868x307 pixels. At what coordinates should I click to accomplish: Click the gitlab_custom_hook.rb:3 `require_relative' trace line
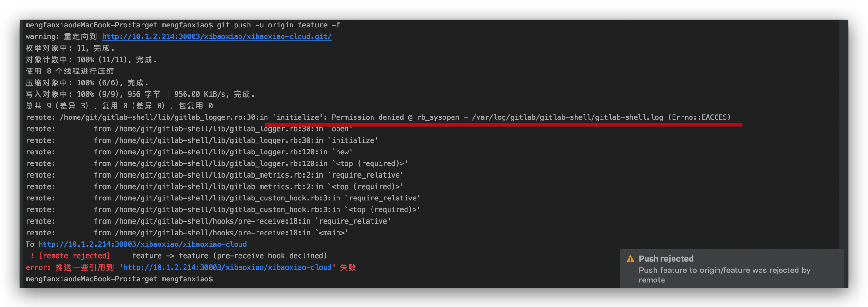[223, 198]
